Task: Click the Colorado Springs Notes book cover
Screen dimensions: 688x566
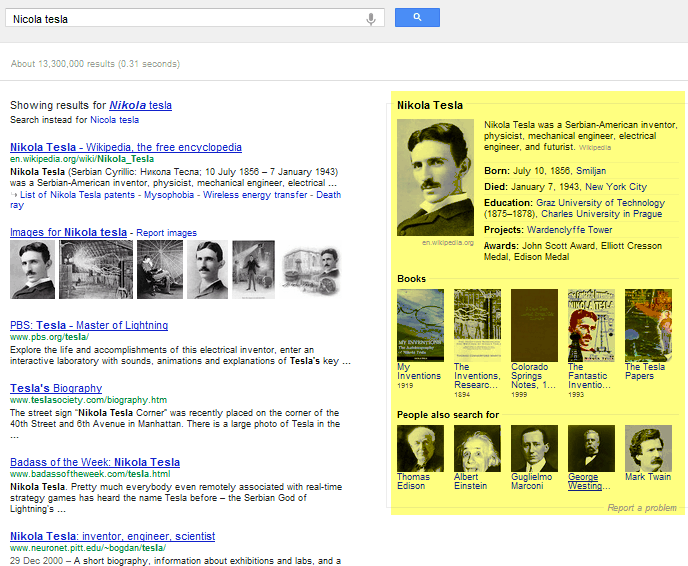Action: click(534, 325)
